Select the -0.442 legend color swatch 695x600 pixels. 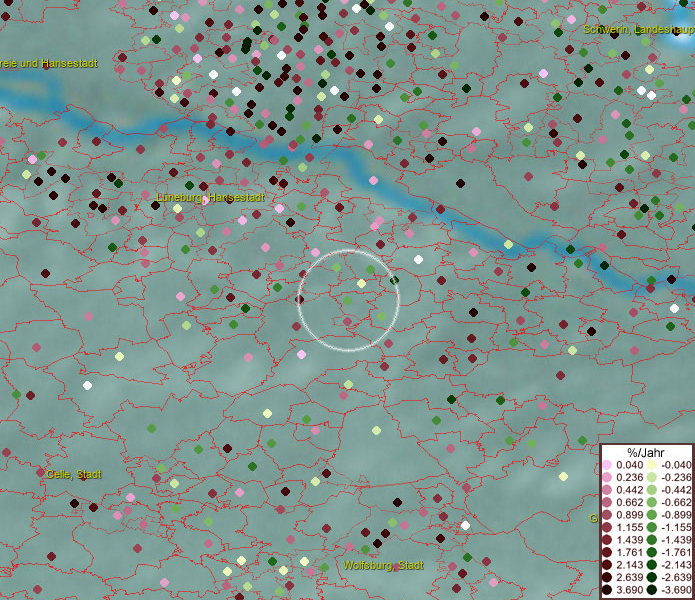[x=652, y=490]
